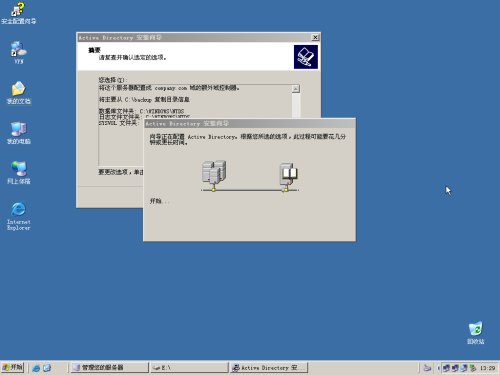Click the 开始... status text
Image resolution: width=500 pixels, height=375 pixels.
[159, 201]
